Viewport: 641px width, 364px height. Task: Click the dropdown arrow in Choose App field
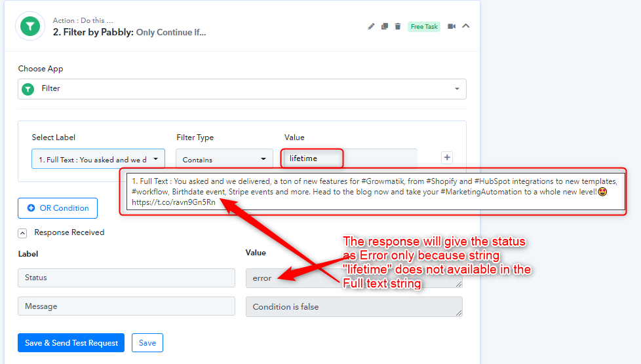tap(457, 88)
